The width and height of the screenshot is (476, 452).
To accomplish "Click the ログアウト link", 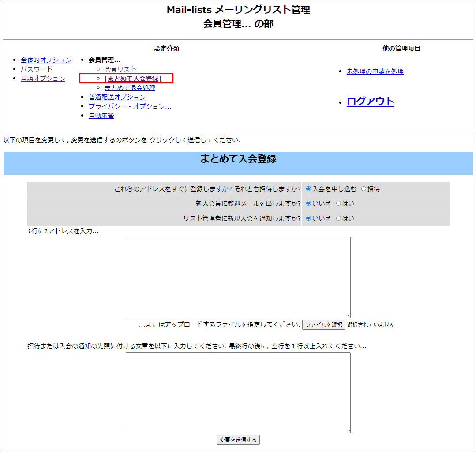I will pyautogui.click(x=370, y=102).
